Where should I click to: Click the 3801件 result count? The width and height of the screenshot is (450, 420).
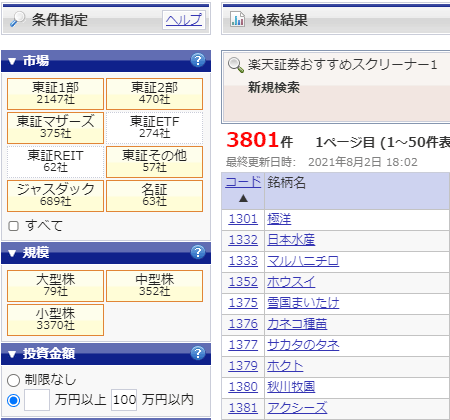[260, 140]
